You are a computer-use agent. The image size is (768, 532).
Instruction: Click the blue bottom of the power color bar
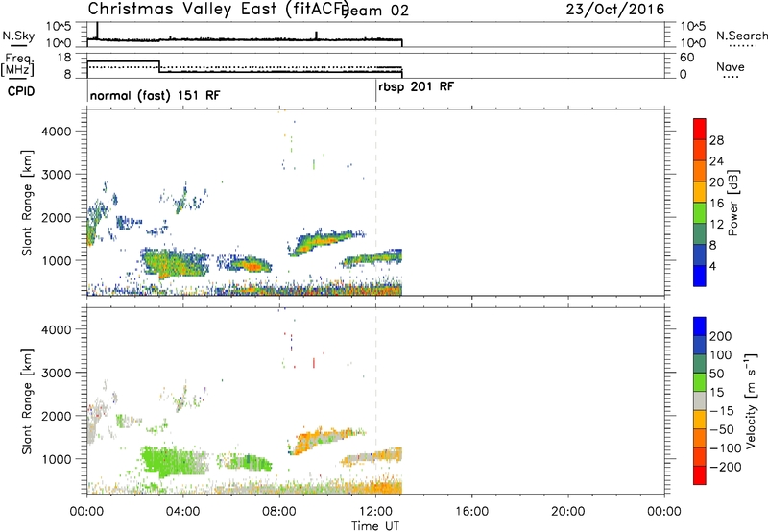tap(700, 276)
